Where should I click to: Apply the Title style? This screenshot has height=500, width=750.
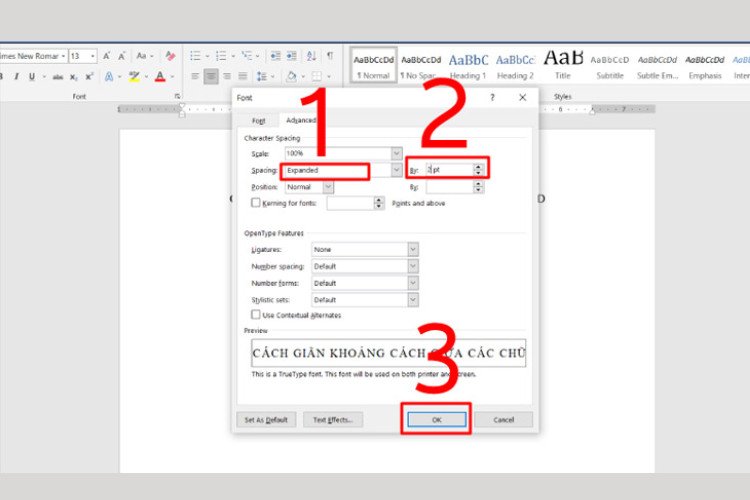click(x=563, y=66)
